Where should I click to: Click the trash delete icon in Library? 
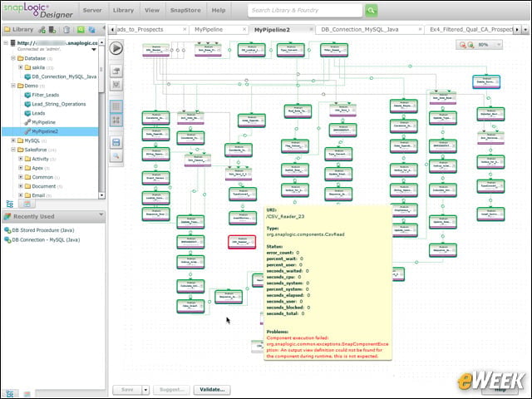pyautogui.click(x=66, y=30)
